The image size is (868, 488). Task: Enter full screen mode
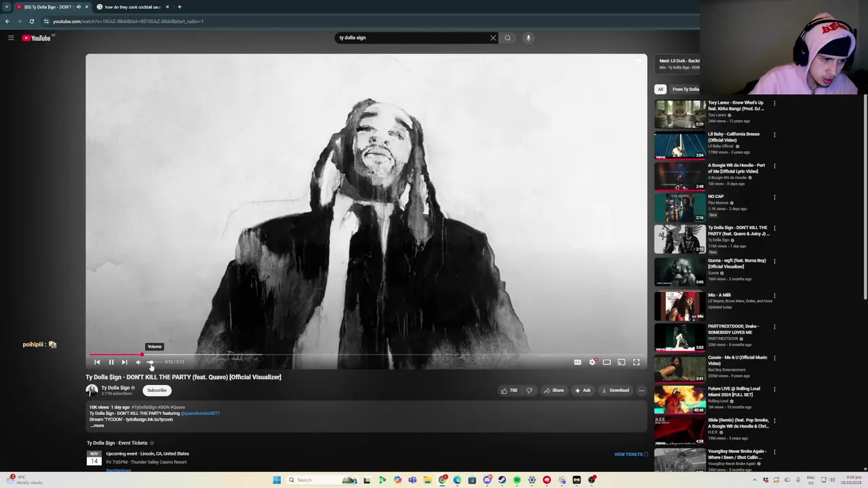(x=636, y=362)
